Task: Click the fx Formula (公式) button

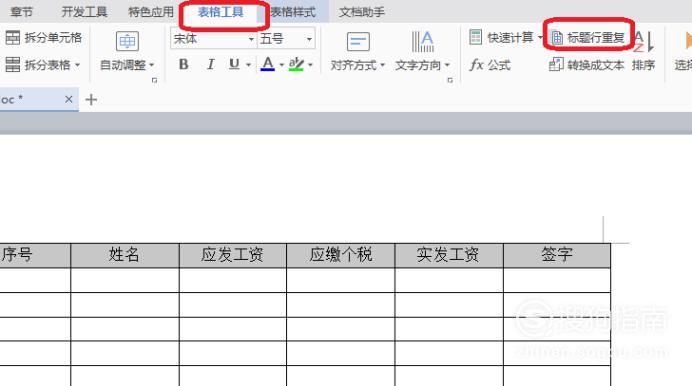Action: click(490, 65)
